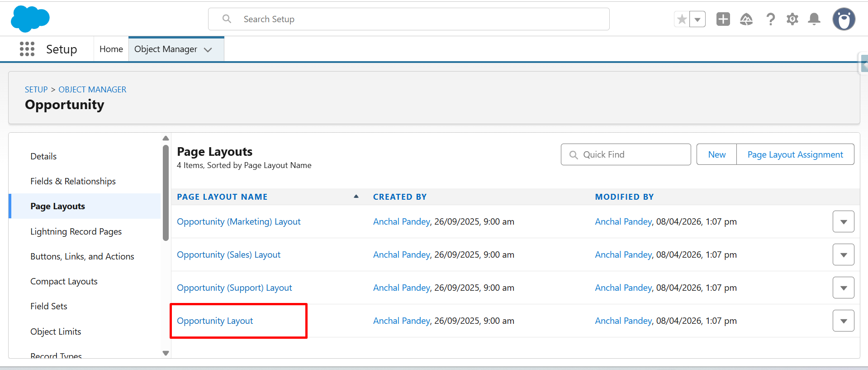Image resolution: width=868 pixels, height=370 pixels.
Task: Click the SETUP breadcrumb link
Action: [x=36, y=90]
